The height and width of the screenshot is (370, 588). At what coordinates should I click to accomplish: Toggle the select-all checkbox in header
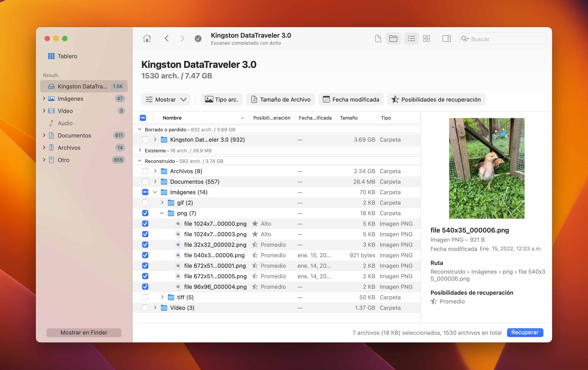(143, 118)
